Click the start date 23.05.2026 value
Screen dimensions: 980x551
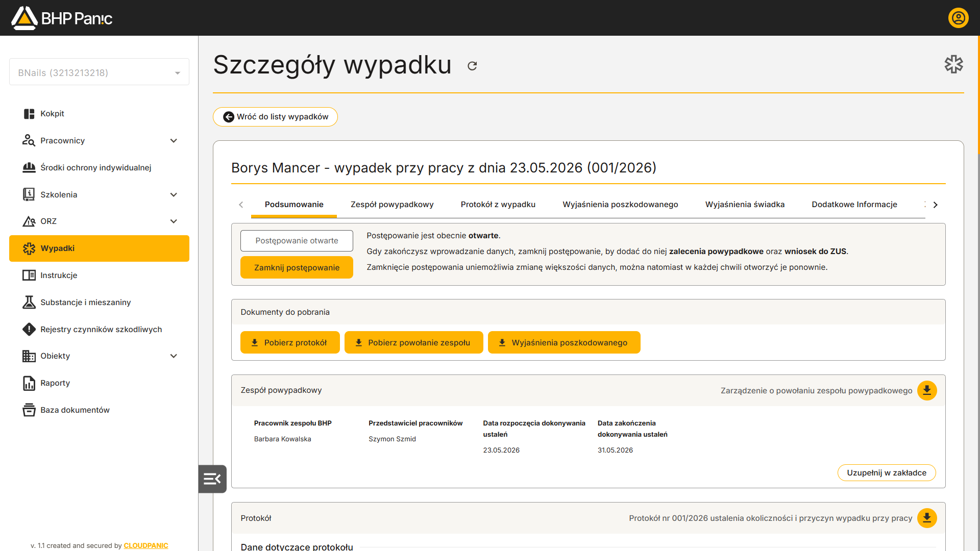[501, 450]
